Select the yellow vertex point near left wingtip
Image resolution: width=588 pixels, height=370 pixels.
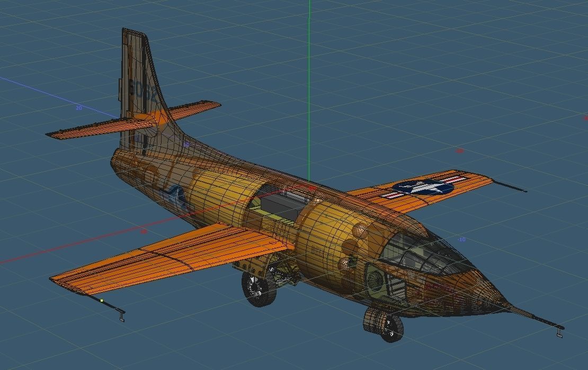coord(102,301)
